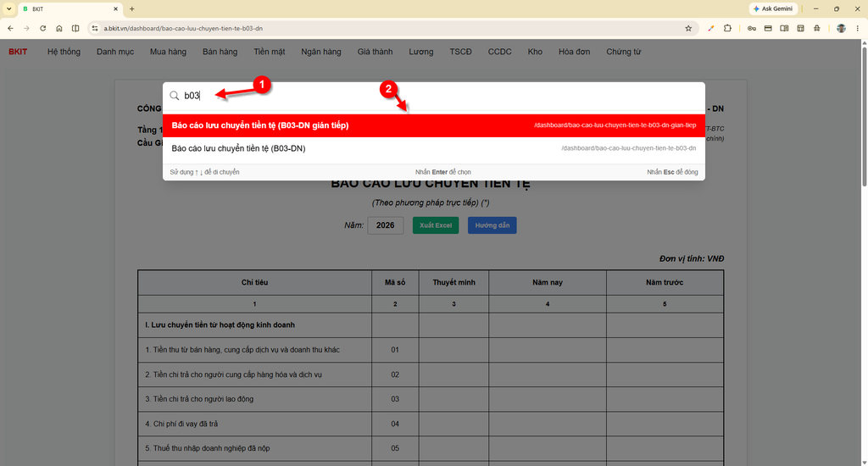Viewport: 868px width, 466px height.
Task: Bookmark this page with the star
Action: 688,28
